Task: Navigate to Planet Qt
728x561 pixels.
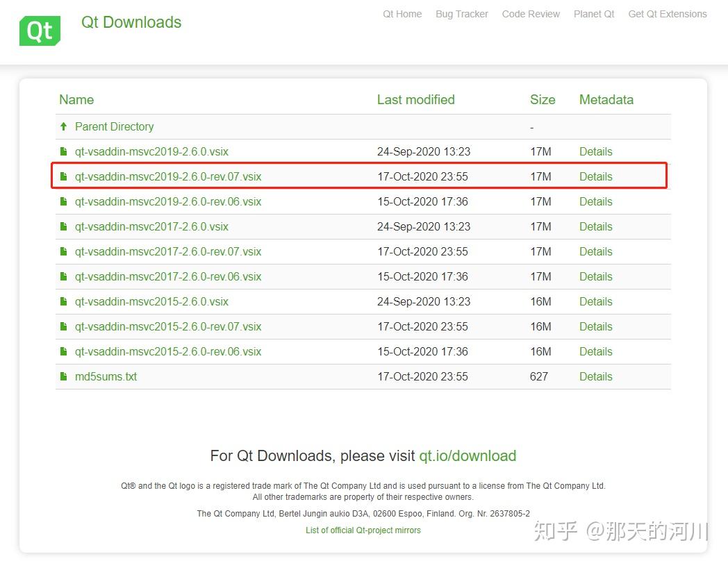Action: coord(594,14)
